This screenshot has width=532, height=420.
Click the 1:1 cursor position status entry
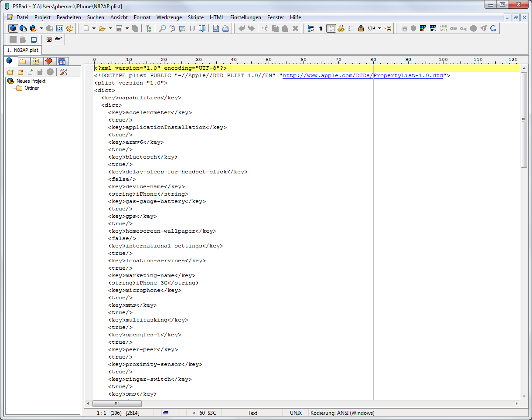click(101, 413)
